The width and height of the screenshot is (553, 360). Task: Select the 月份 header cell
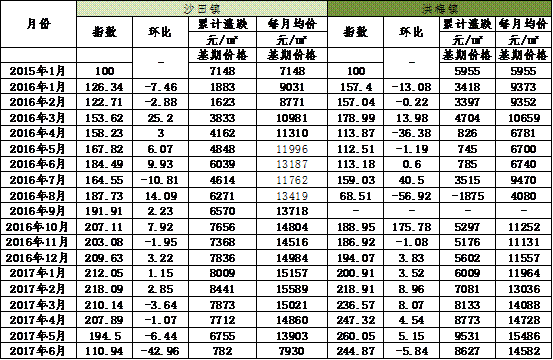tap(38, 24)
